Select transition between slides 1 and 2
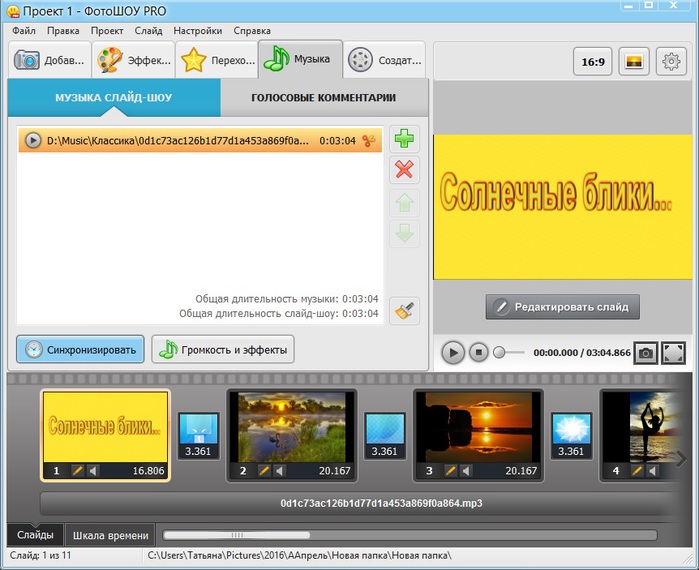 [198, 435]
